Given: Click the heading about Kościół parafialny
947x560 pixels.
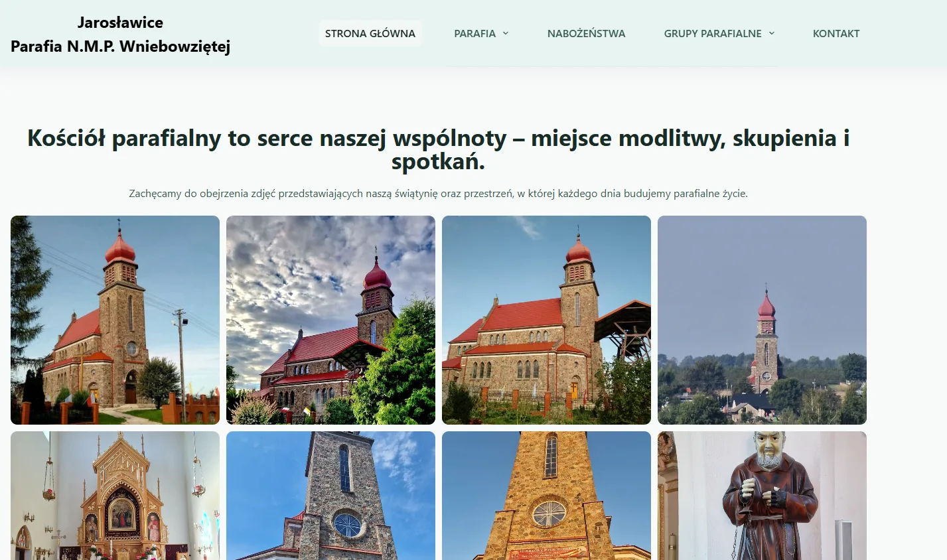Looking at the screenshot, I should coord(439,149).
